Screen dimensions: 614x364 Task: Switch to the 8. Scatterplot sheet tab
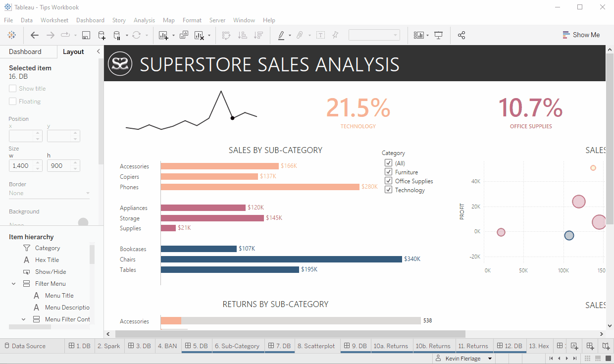[x=316, y=346]
